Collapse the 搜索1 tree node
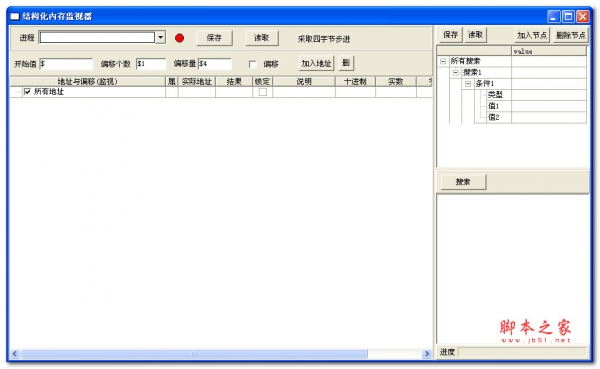Image resolution: width=600 pixels, height=369 pixels. click(x=455, y=72)
